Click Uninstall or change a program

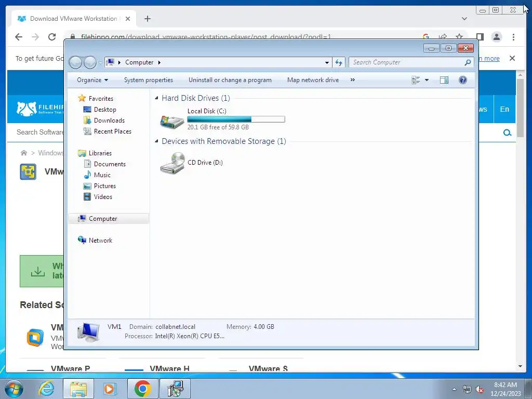click(230, 80)
